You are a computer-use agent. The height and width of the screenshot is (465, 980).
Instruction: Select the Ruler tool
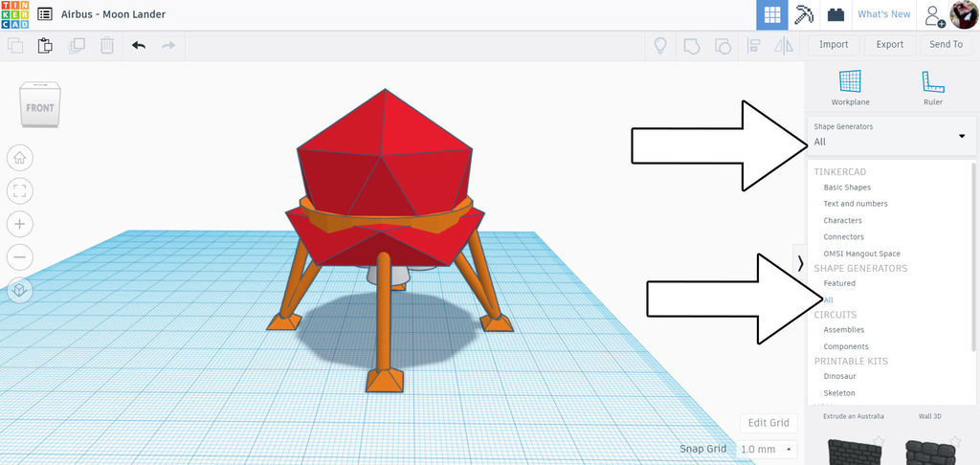pyautogui.click(x=932, y=87)
